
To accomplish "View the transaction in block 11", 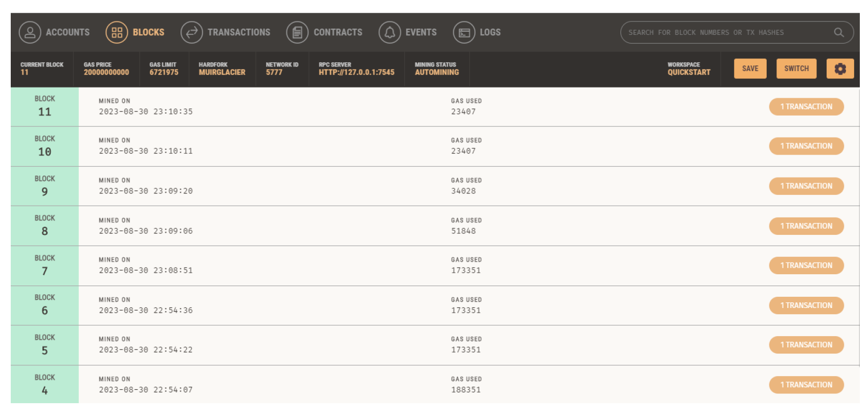I will coord(806,106).
